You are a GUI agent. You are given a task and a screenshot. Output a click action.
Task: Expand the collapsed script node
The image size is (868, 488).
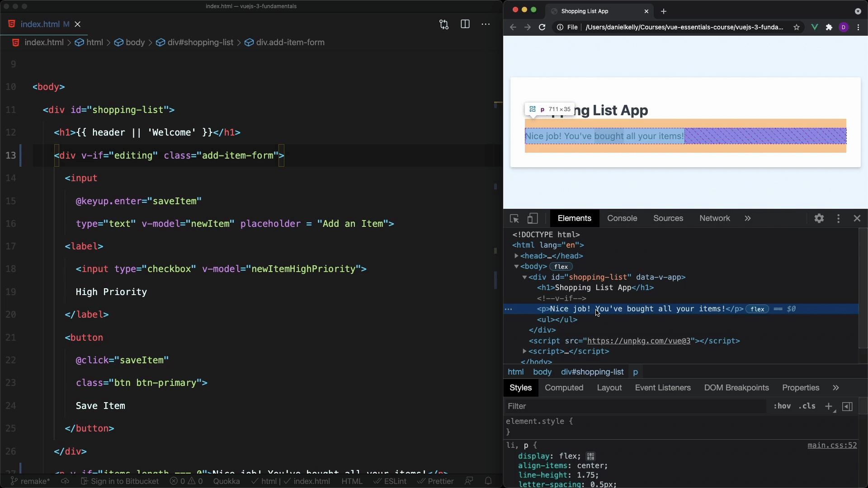[524, 352]
